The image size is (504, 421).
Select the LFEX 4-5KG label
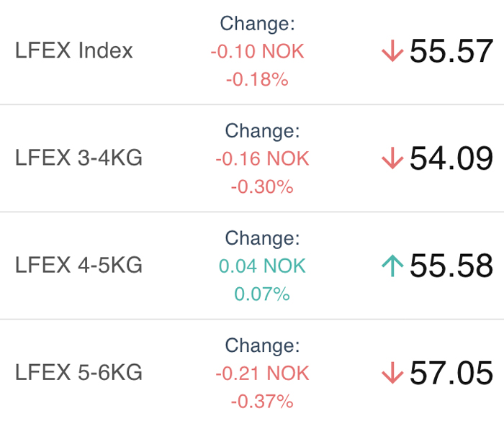(78, 265)
